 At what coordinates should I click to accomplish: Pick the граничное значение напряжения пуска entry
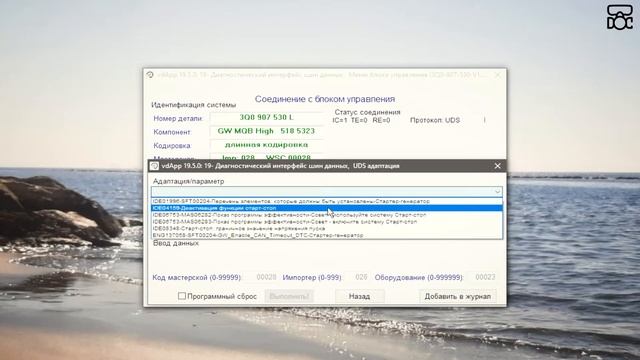327,229
